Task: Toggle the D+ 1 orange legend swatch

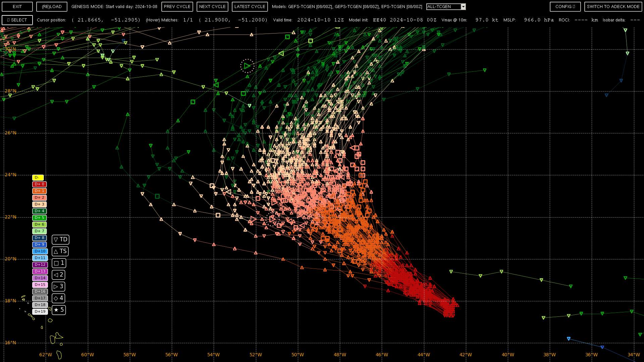Action: point(40,191)
